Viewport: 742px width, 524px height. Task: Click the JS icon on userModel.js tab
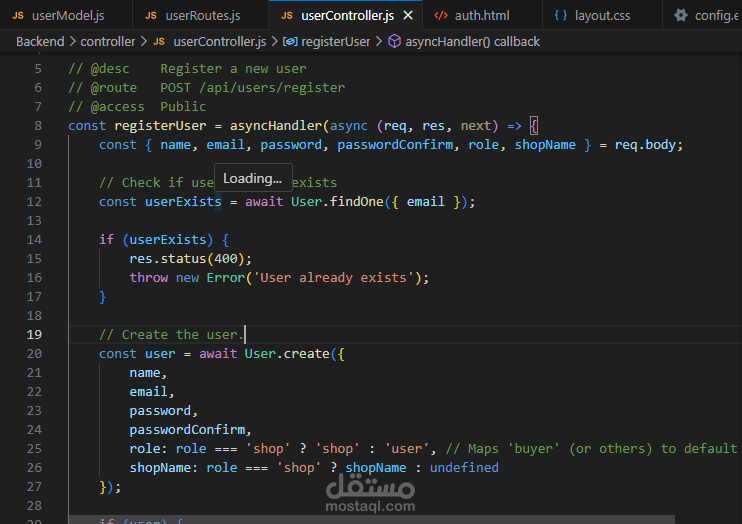18,16
